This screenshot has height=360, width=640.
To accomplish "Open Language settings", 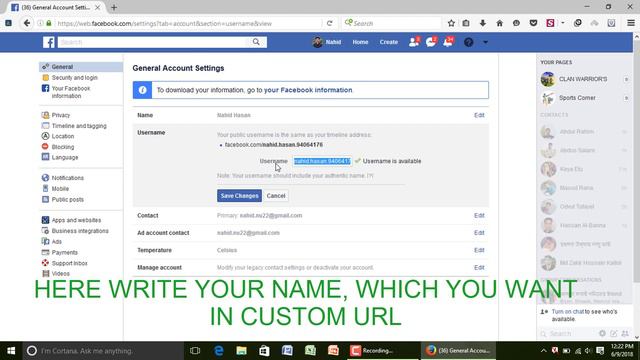I will click(64, 157).
